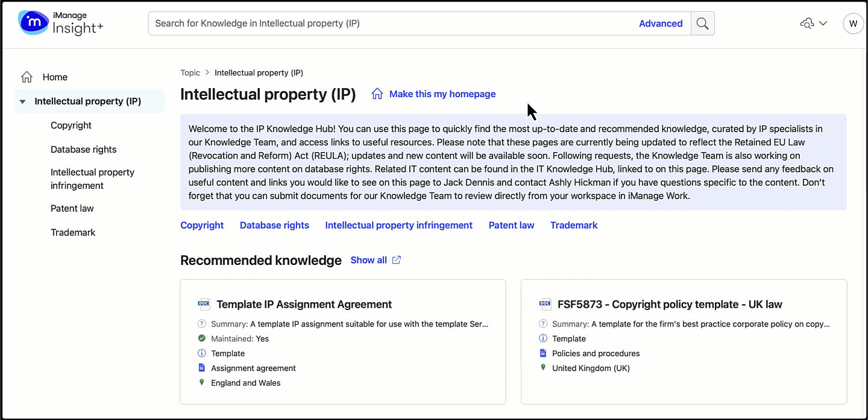This screenshot has width=868, height=420.
Task: Click the Advanced search link
Action: [661, 23]
